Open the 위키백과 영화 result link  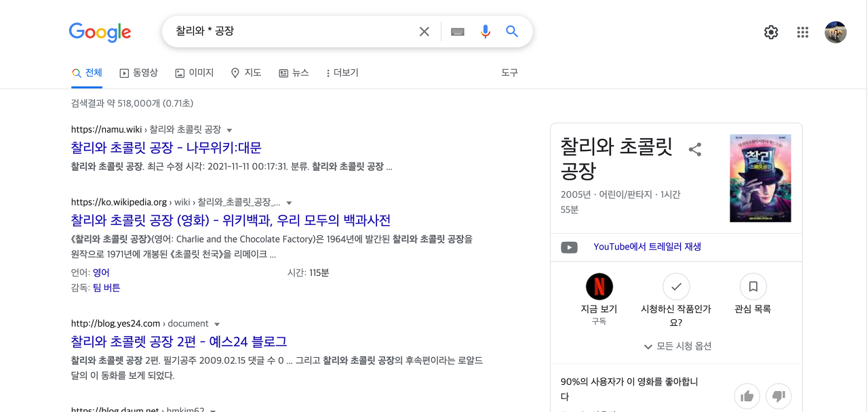click(231, 220)
